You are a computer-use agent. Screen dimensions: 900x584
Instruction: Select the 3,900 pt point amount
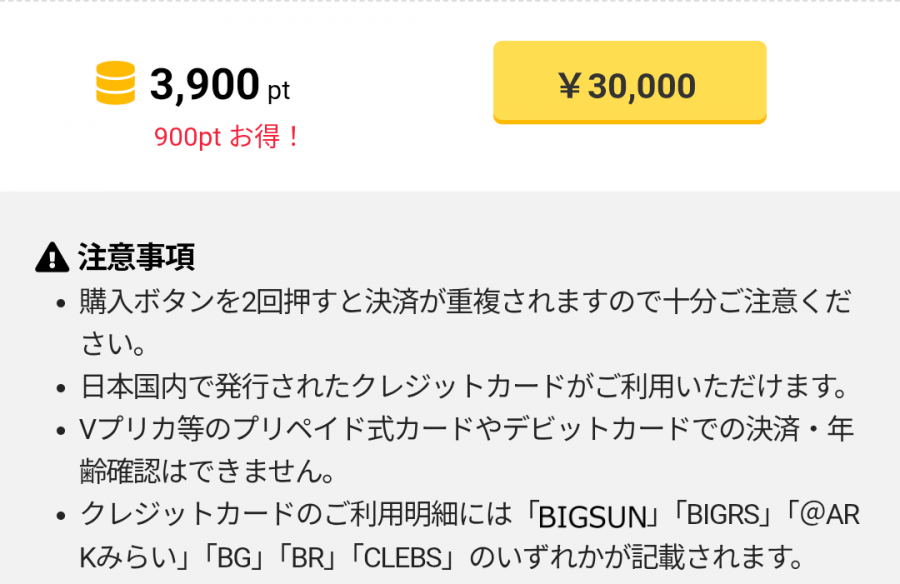pyautogui.click(x=205, y=87)
